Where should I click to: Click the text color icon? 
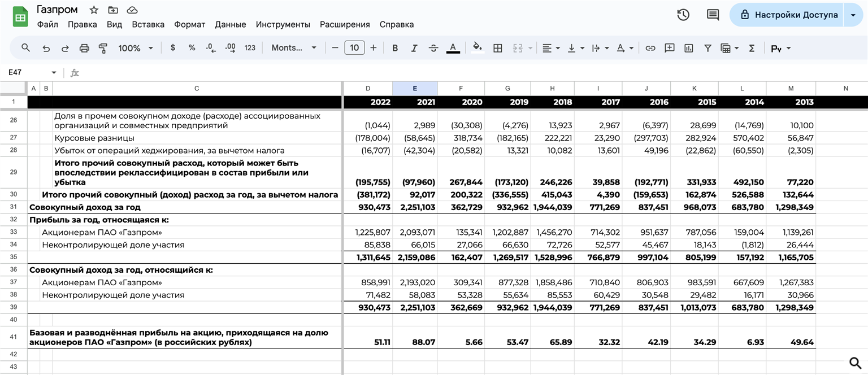[x=453, y=48]
